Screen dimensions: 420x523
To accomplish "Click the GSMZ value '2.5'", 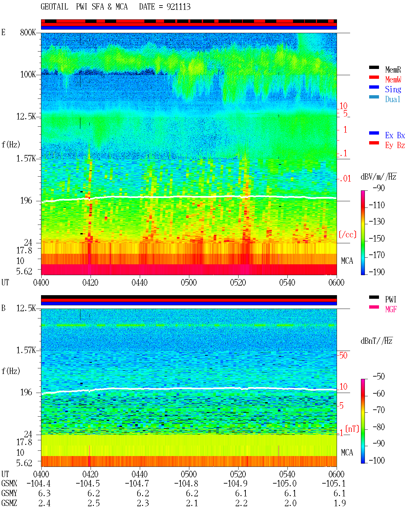I will [x=94, y=503].
